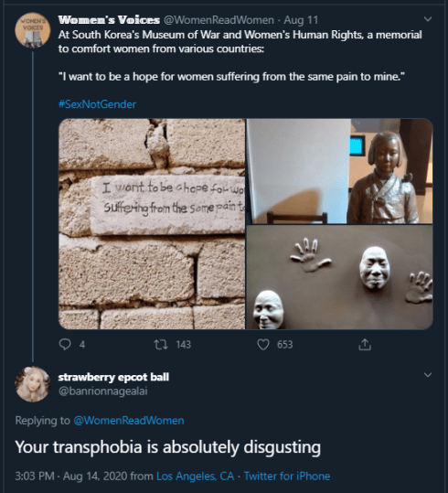Open the Los Angeles, CA location link

(x=196, y=476)
